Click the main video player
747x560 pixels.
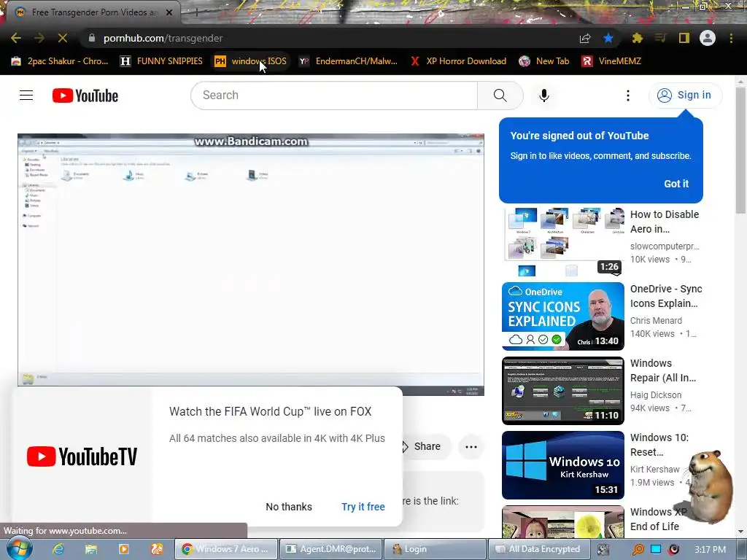(251, 264)
